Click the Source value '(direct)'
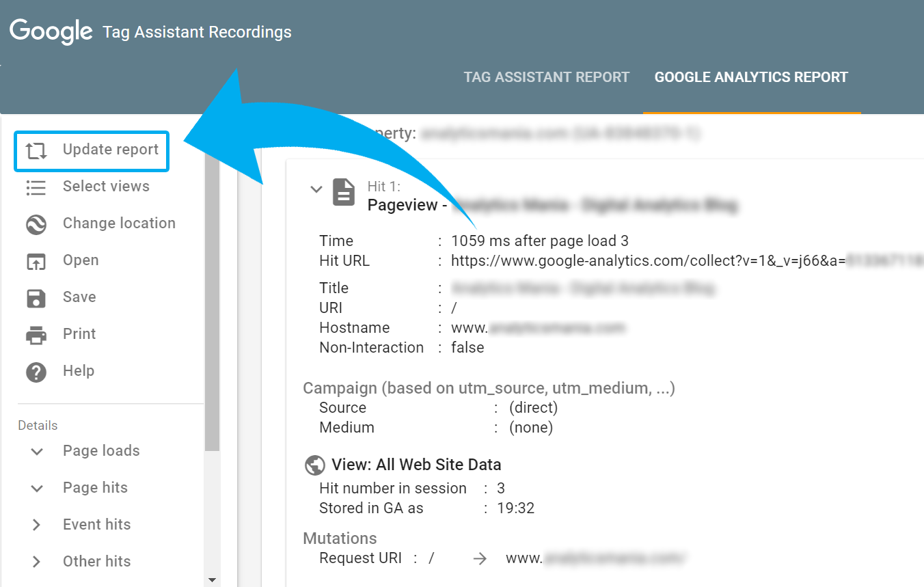924x587 pixels. (x=534, y=408)
